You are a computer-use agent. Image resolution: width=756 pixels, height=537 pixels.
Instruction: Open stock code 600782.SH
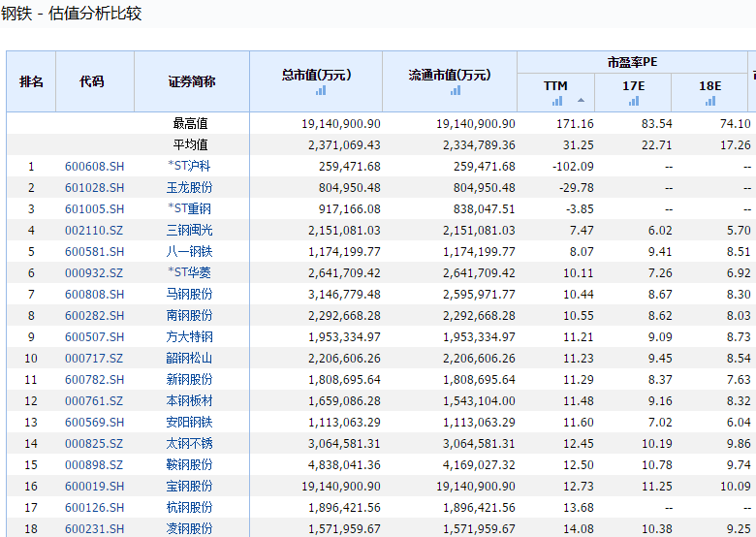(95, 379)
